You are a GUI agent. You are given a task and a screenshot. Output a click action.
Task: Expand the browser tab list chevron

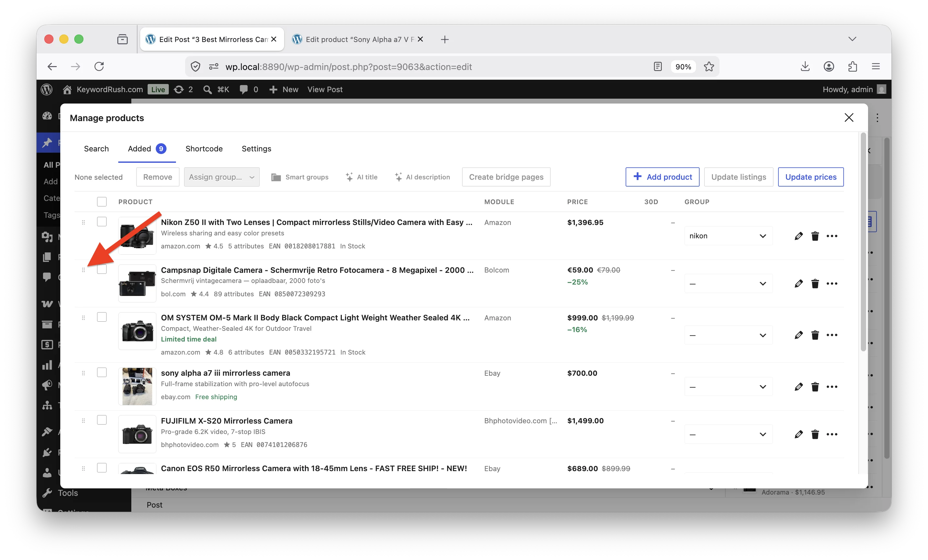(x=852, y=39)
